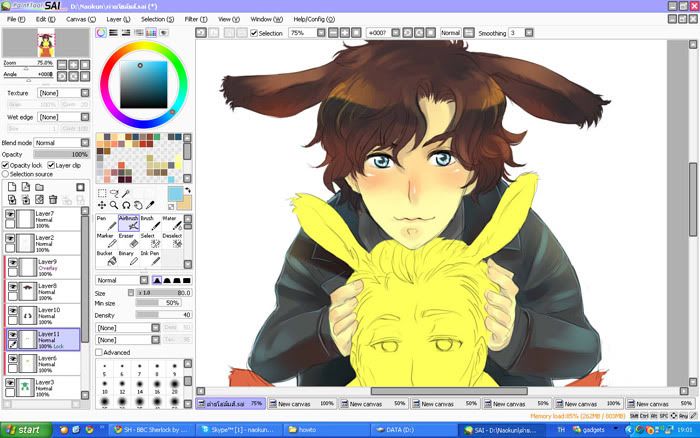Toggle the Layer clip checkbox

click(x=49, y=165)
